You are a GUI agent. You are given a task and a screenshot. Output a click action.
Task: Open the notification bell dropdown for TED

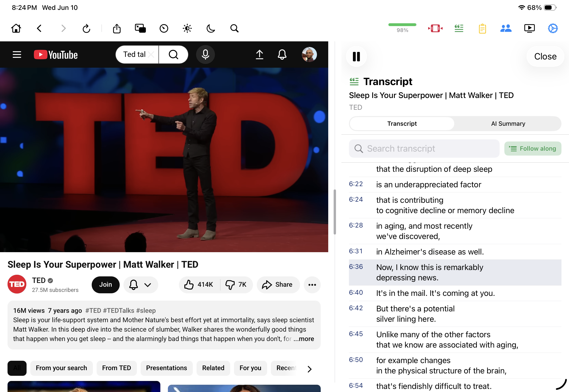(x=141, y=285)
